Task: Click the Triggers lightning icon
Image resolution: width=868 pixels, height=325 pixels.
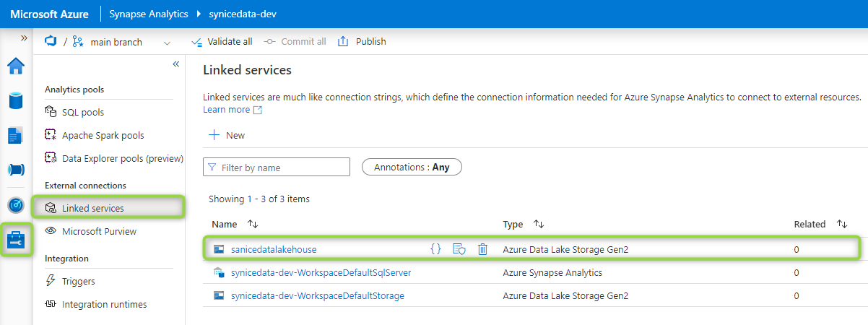Action: [x=51, y=281]
